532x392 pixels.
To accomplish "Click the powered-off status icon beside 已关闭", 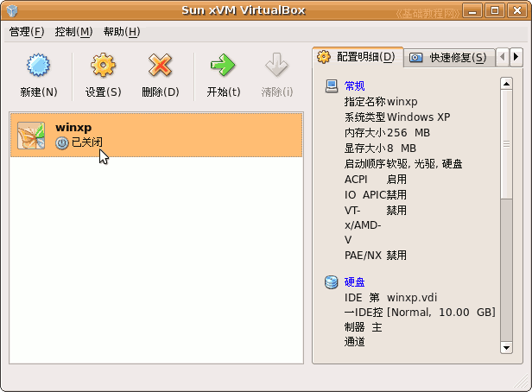I will 62,142.
